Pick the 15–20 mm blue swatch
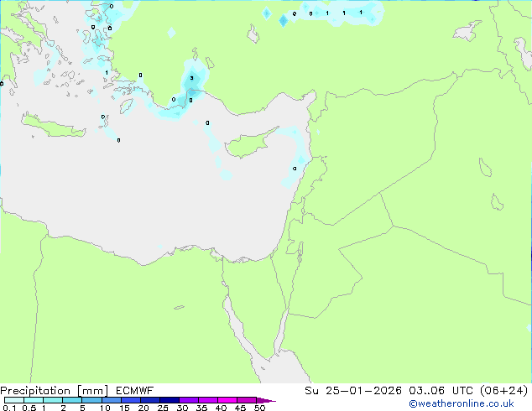Screen dimensions: 532x411 pyautogui.click(x=130, y=400)
